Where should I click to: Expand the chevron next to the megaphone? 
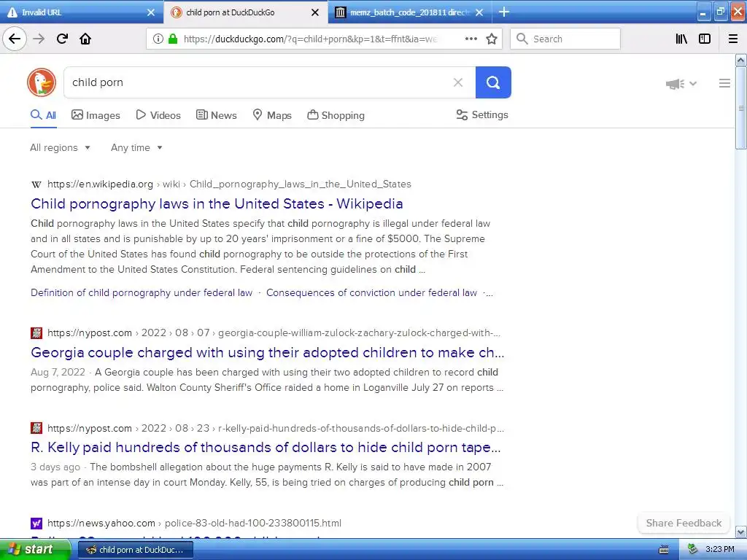[693, 84]
